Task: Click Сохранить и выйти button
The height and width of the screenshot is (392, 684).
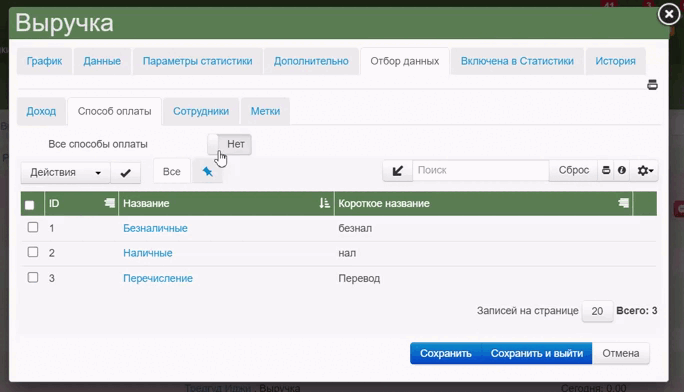Action: [537, 353]
